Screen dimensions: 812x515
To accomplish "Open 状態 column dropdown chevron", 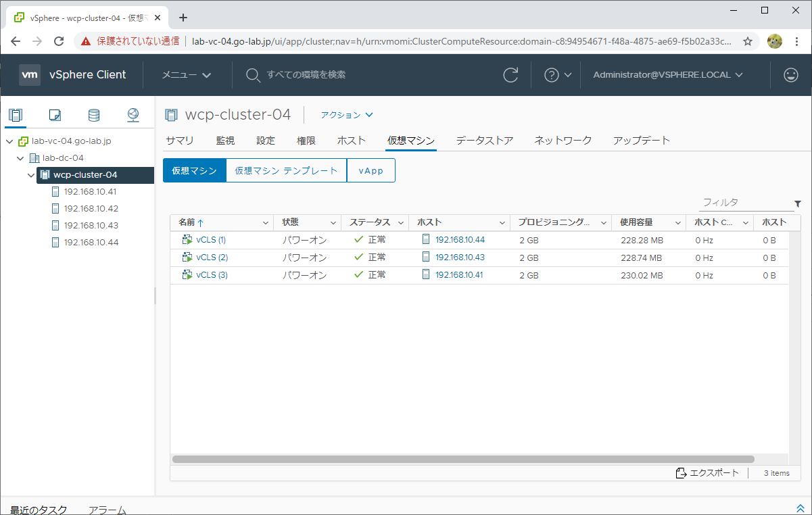I will (333, 222).
